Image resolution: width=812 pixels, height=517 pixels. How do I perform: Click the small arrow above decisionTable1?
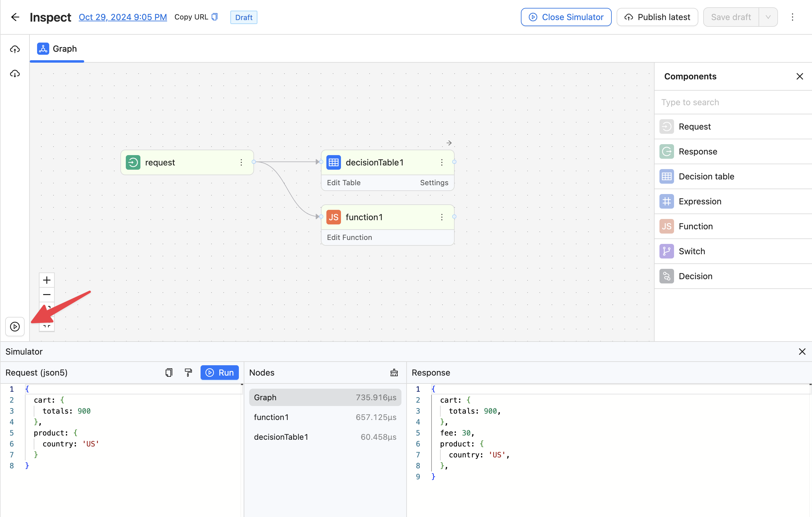[x=449, y=143]
